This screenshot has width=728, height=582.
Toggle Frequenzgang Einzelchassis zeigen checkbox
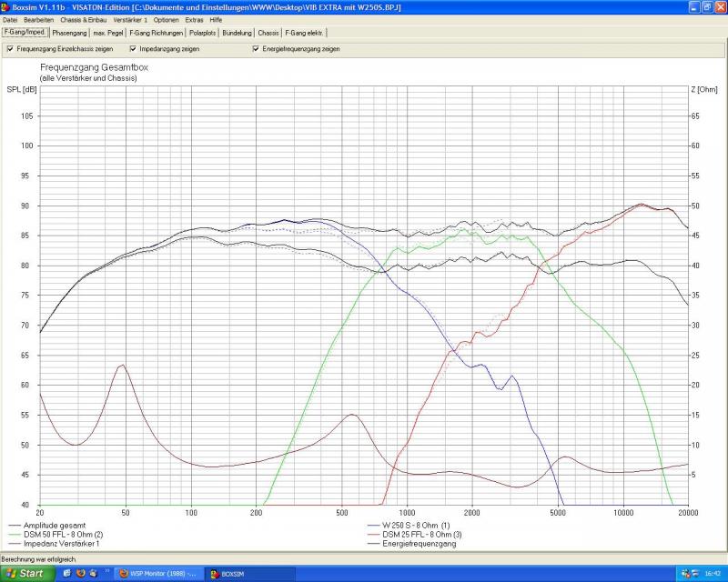(10, 49)
